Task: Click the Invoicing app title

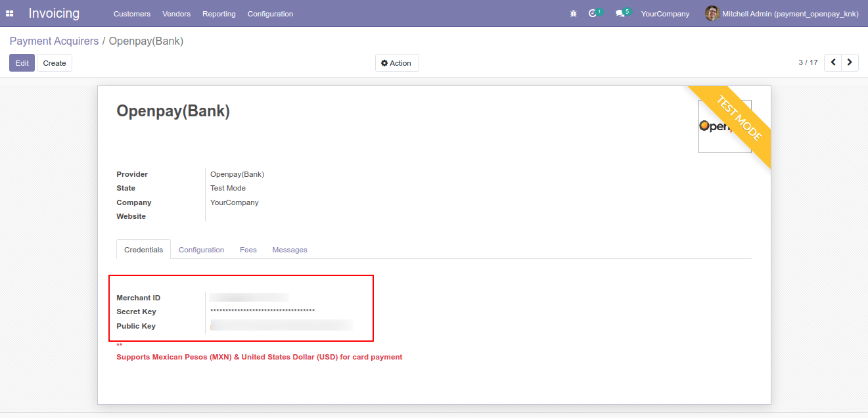Action: point(54,13)
